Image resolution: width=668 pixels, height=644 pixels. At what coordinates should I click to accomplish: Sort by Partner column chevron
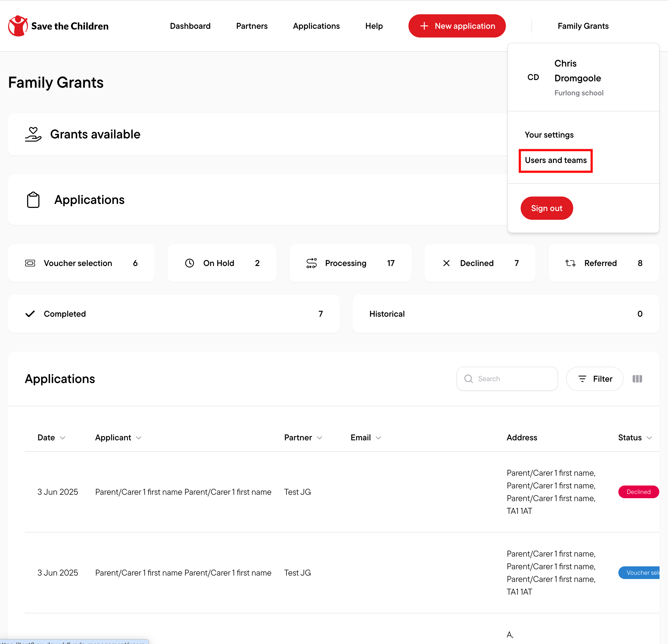pos(319,438)
